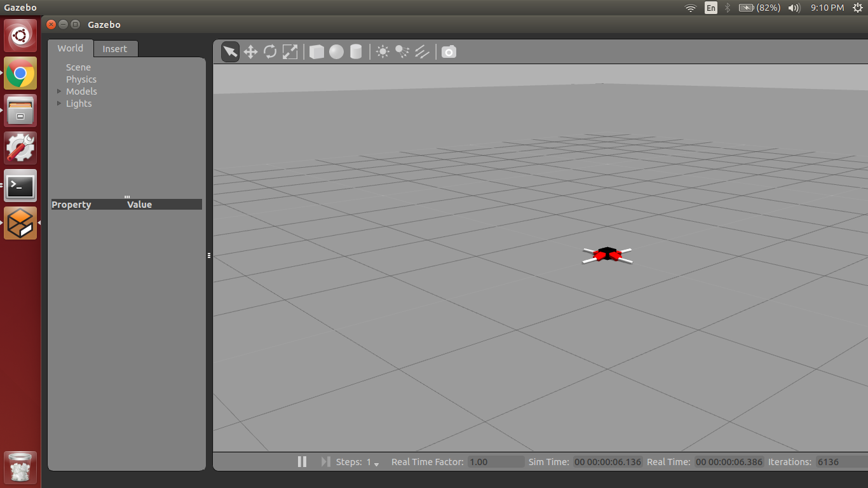Open the En keyboard language indicator

[711, 8]
